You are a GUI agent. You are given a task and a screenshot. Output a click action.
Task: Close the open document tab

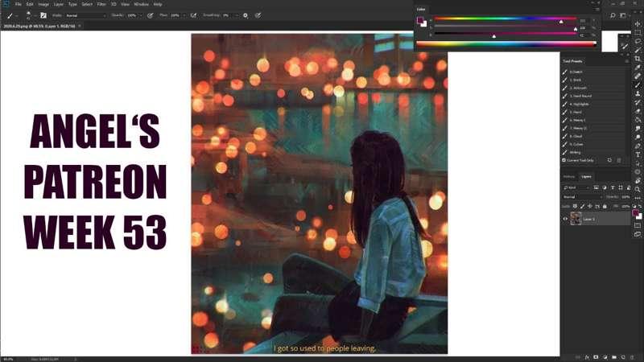click(80, 26)
